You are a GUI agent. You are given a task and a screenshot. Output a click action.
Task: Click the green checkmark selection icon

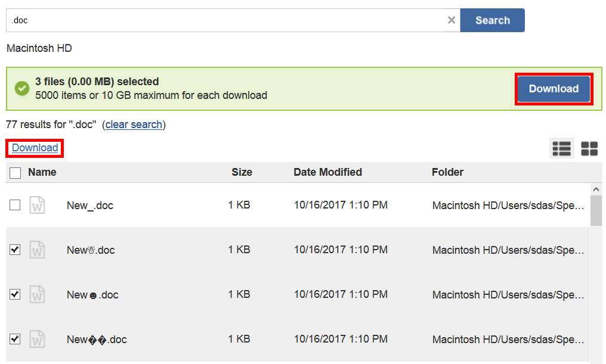click(21, 88)
